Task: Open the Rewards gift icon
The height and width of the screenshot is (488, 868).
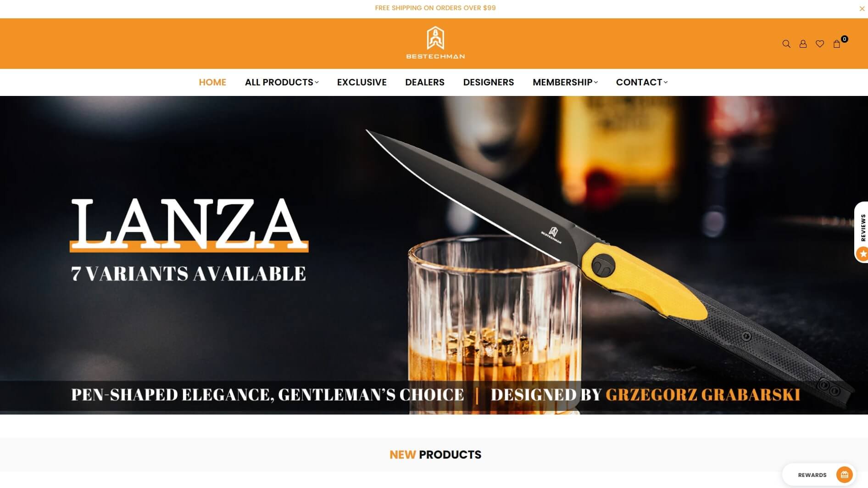Action: coord(845,475)
